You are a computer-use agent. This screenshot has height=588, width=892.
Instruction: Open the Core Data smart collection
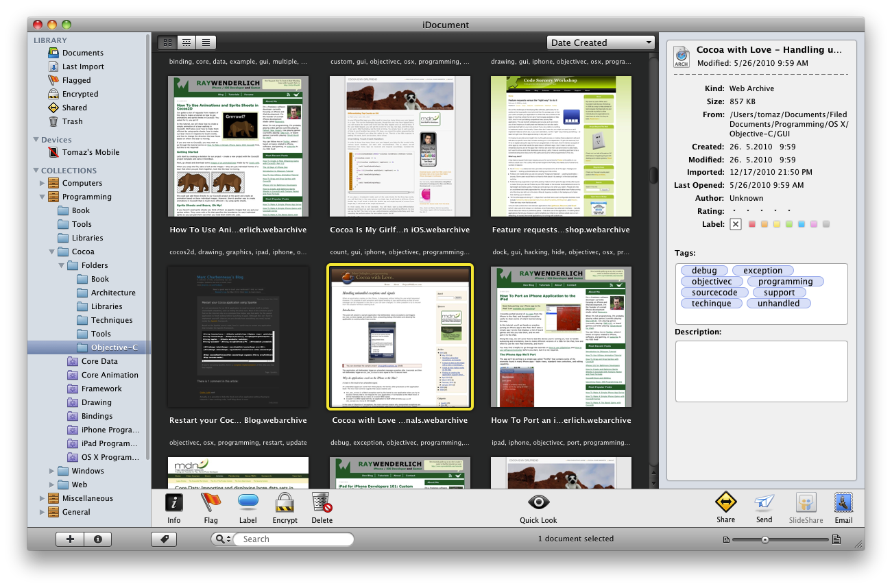pos(99,361)
